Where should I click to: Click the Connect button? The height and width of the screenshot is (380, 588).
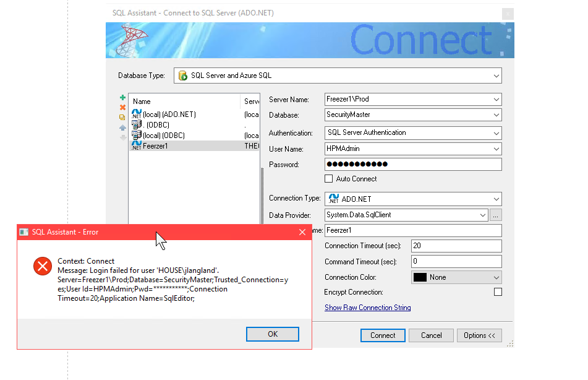tap(383, 335)
